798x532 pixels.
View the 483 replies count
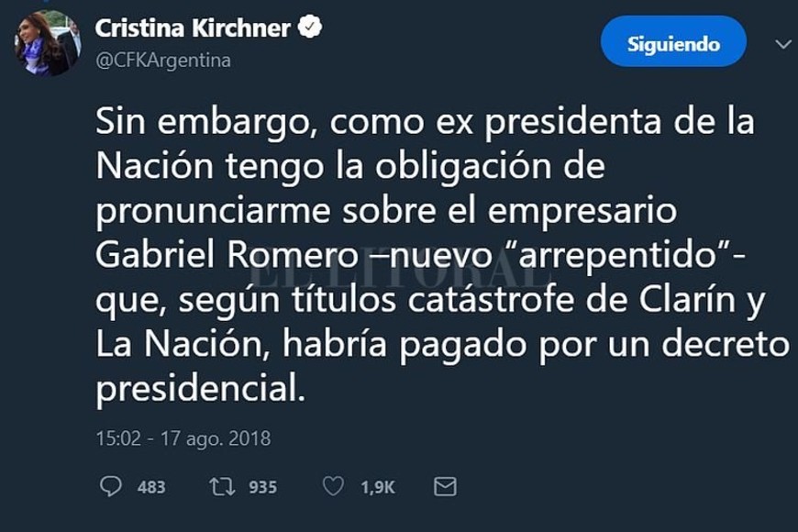(x=150, y=487)
